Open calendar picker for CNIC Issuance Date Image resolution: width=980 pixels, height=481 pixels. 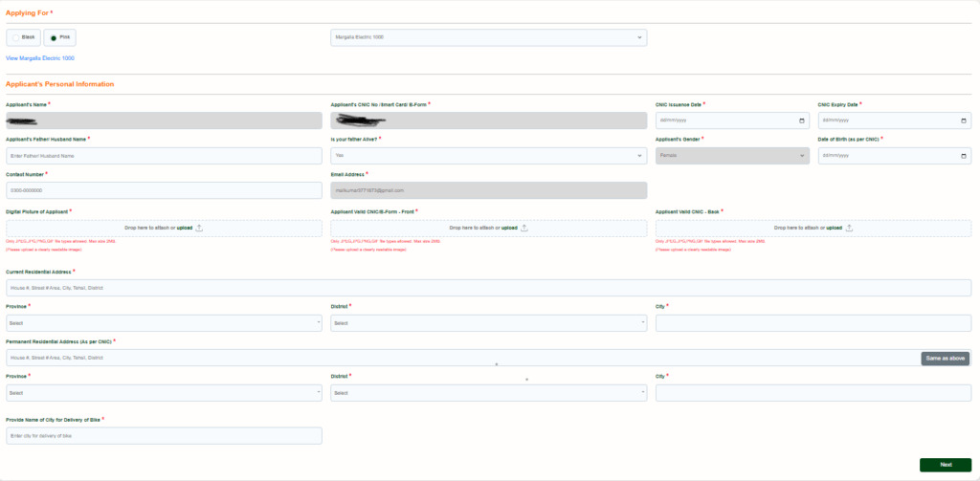click(x=802, y=120)
